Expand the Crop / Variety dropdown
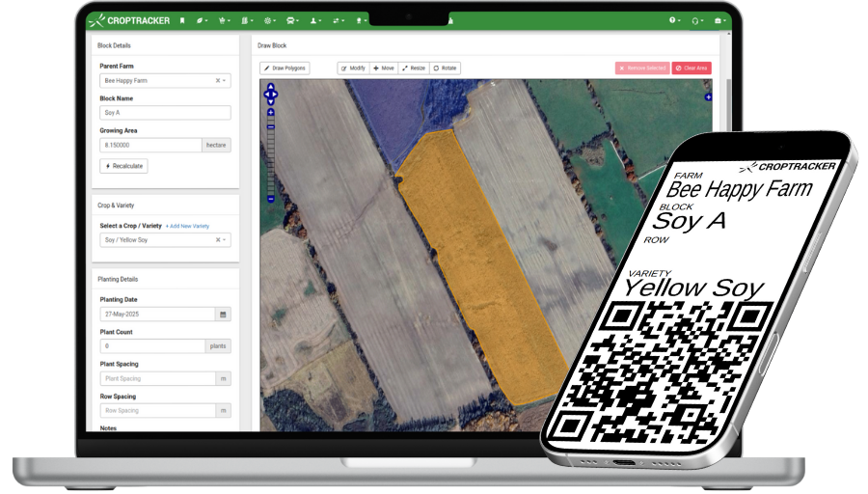Screen dimensions: 868x494 [224, 240]
